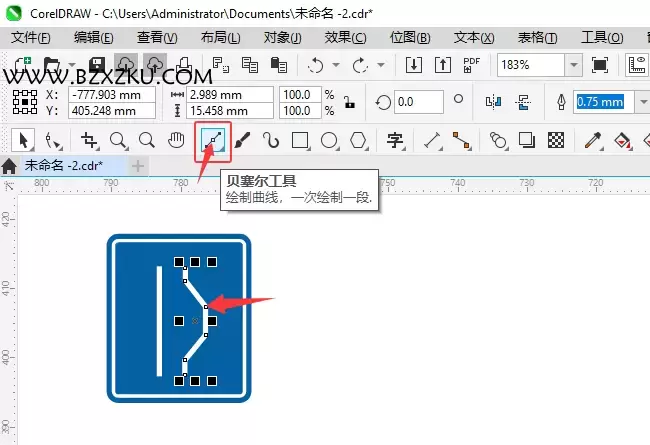
Task: Click Publish to PDF icon
Action: point(471,65)
